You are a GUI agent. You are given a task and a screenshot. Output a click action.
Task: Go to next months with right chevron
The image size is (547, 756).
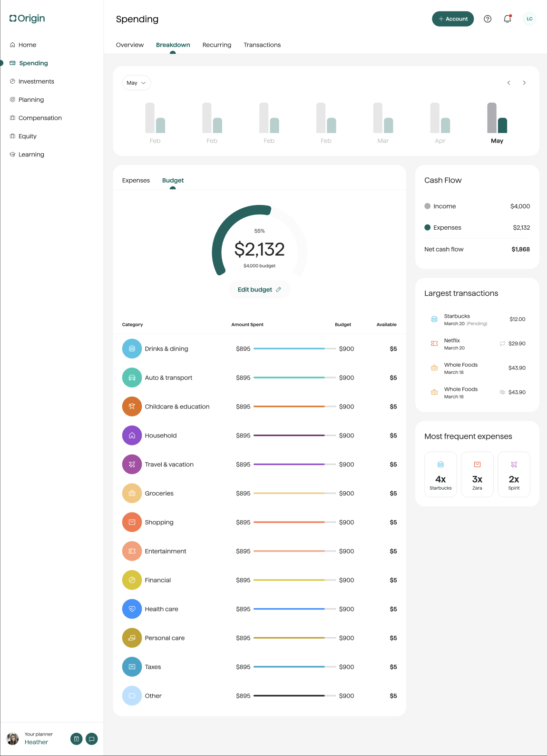(x=524, y=83)
